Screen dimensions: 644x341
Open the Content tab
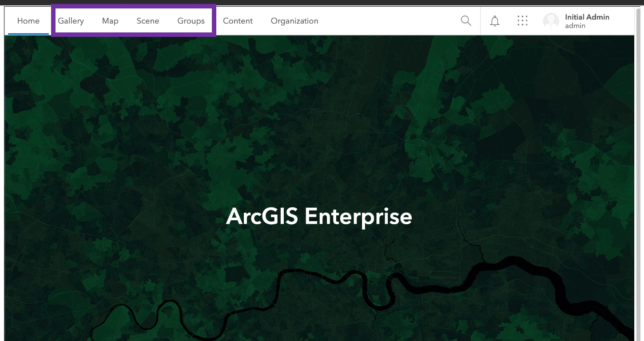pos(238,21)
